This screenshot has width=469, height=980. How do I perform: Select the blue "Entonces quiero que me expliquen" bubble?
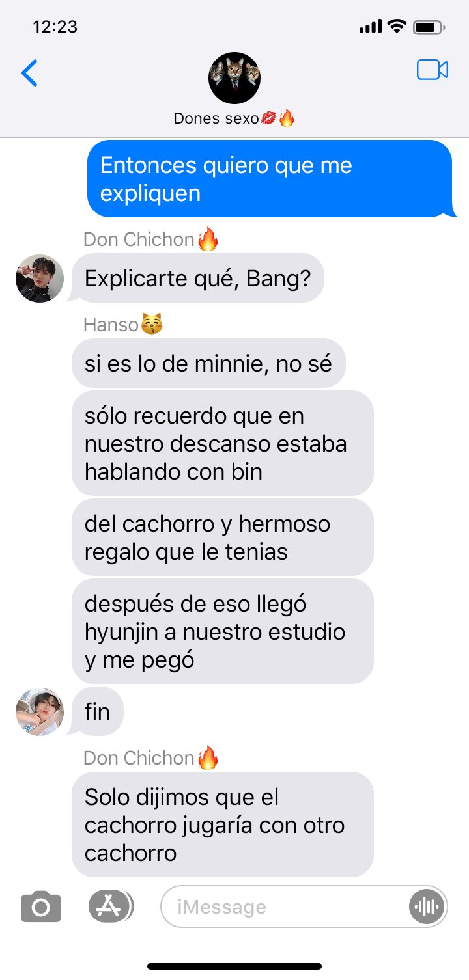click(x=270, y=179)
